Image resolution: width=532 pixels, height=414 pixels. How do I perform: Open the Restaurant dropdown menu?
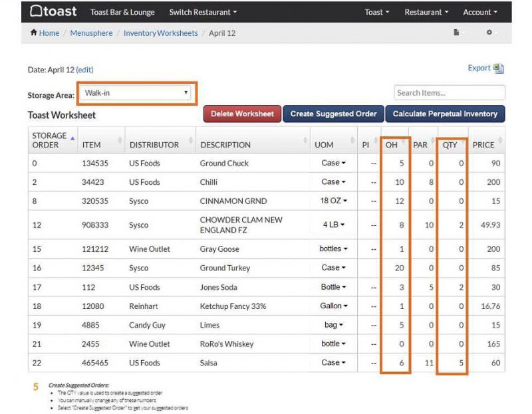tap(426, 12)
